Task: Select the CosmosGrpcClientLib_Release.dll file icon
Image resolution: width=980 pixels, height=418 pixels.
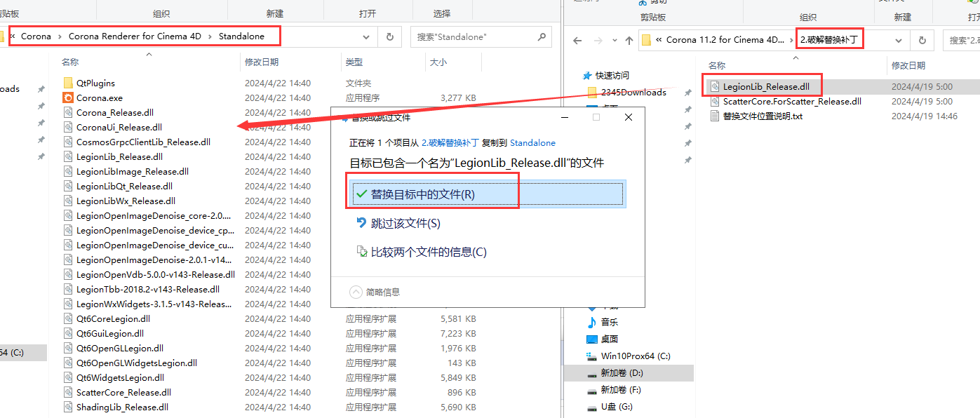Action: [x=68, y=142]
